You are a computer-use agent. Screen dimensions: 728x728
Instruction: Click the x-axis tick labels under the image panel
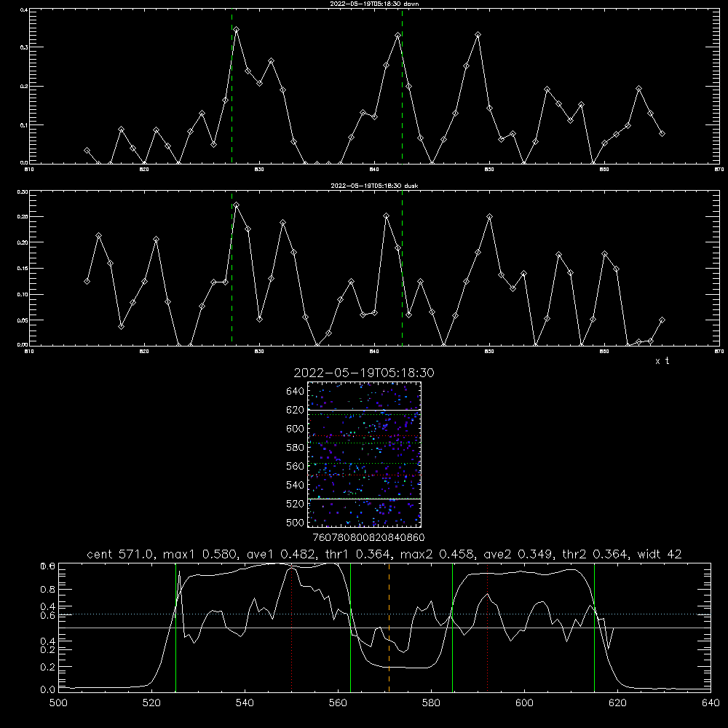[368, 538]
